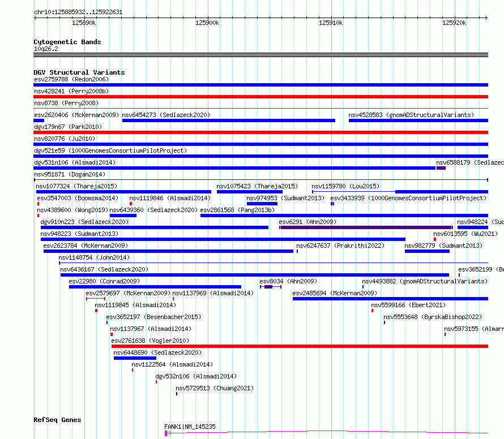Select dgv531n106 (Alsmadi2014) variant label
Viewport: 504px width, 439px height.
[75, 162]
